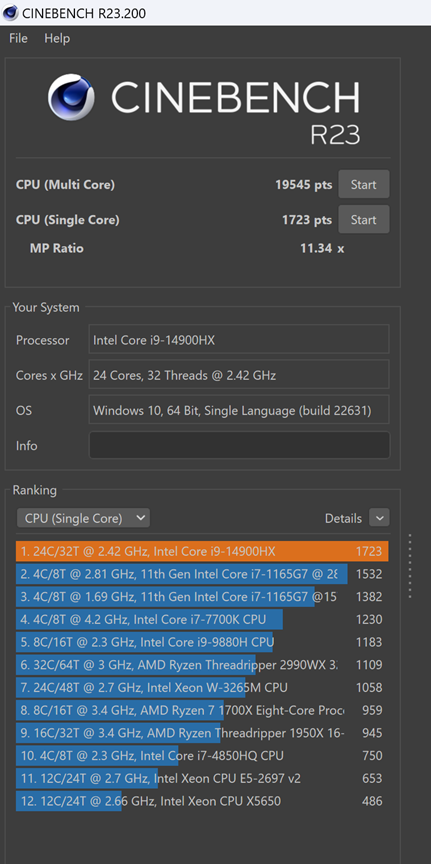The width and height of the screenshot is (431, 864).
Task: Select ranking row 1 Intel Core i9-14900HX
Action: pyautogui.click(x=202, y=552)
